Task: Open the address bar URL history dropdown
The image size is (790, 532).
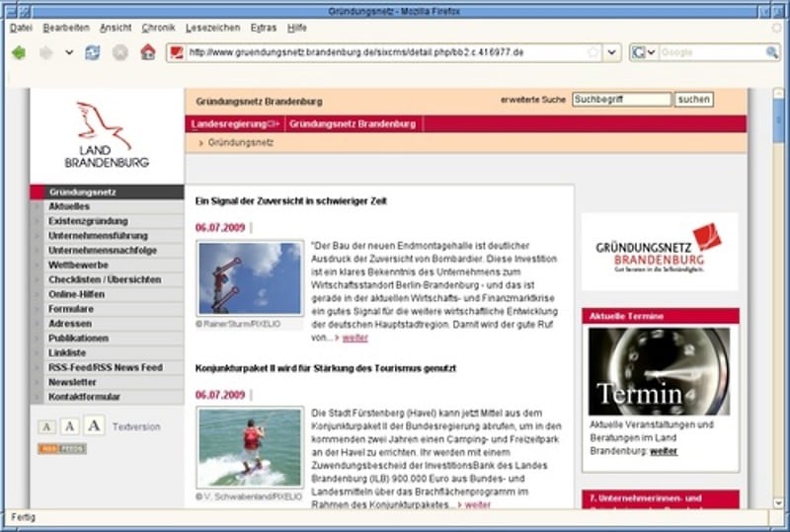Action: click(x=611, y=52)
